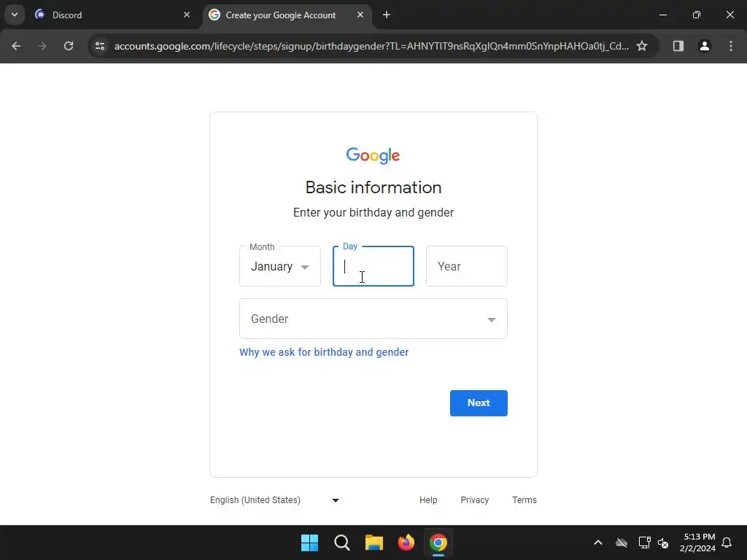Close the Chrome window

[x=729, y=15]
